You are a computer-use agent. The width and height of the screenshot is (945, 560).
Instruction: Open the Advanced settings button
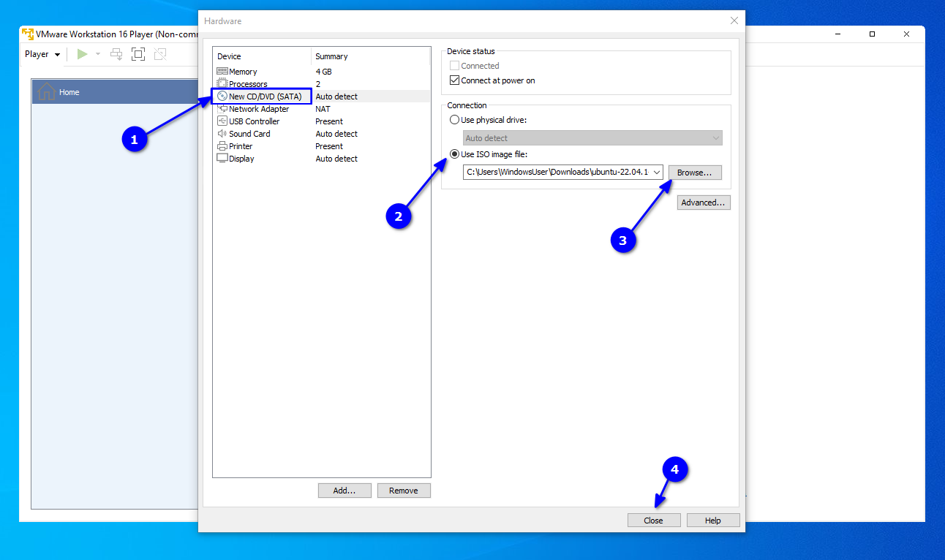[703, 203]
